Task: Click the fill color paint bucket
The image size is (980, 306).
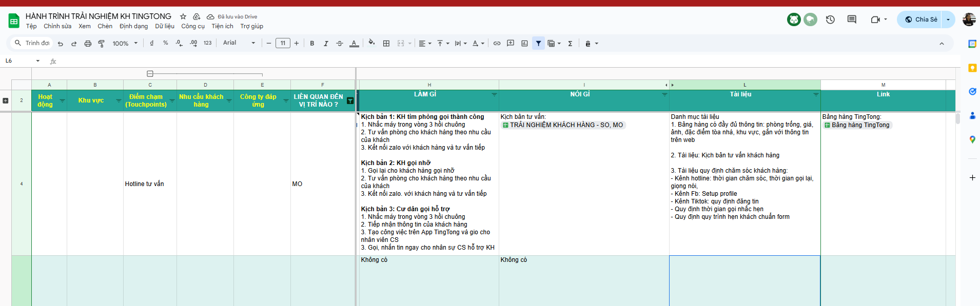Action: [371, 43]
